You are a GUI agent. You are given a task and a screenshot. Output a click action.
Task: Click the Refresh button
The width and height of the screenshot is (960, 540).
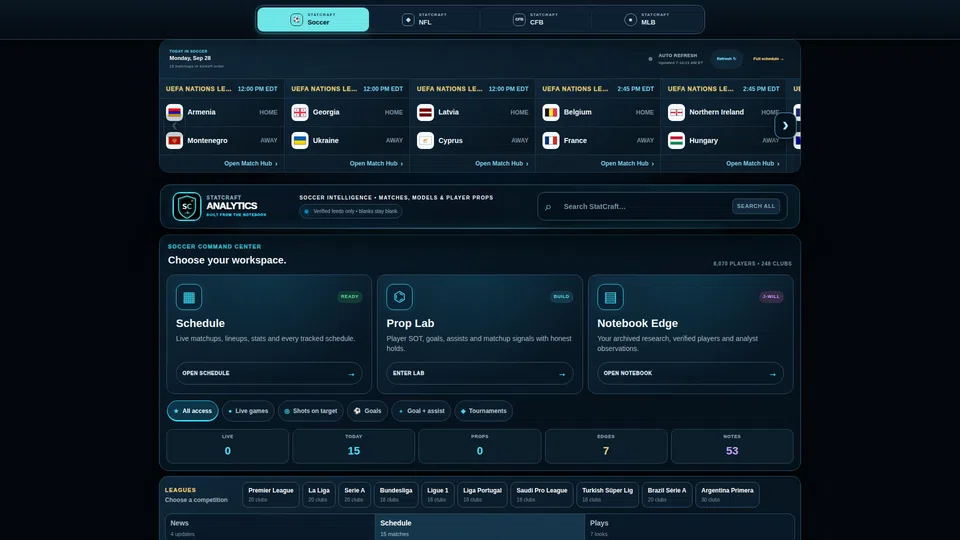pos(726,59)
